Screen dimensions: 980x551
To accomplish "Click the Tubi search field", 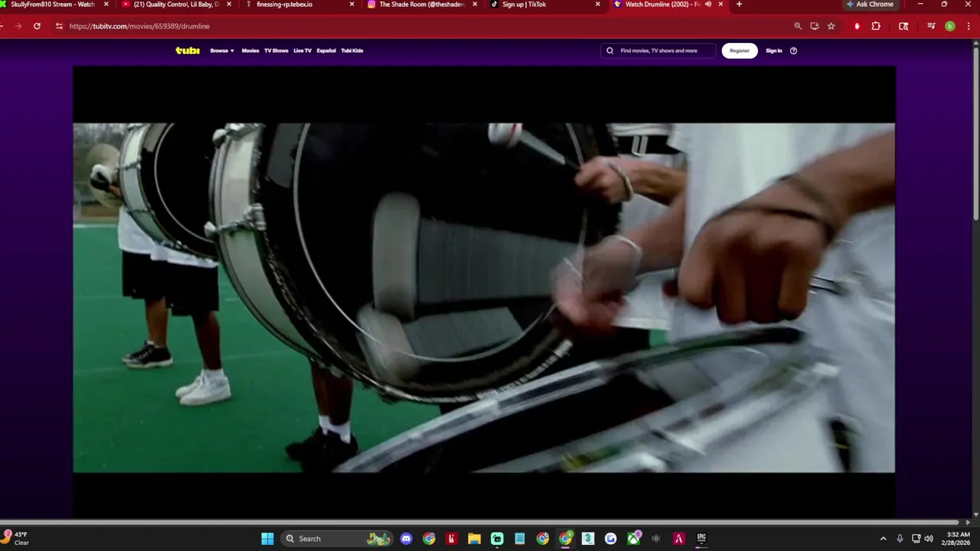I will [x=658, y=51].
